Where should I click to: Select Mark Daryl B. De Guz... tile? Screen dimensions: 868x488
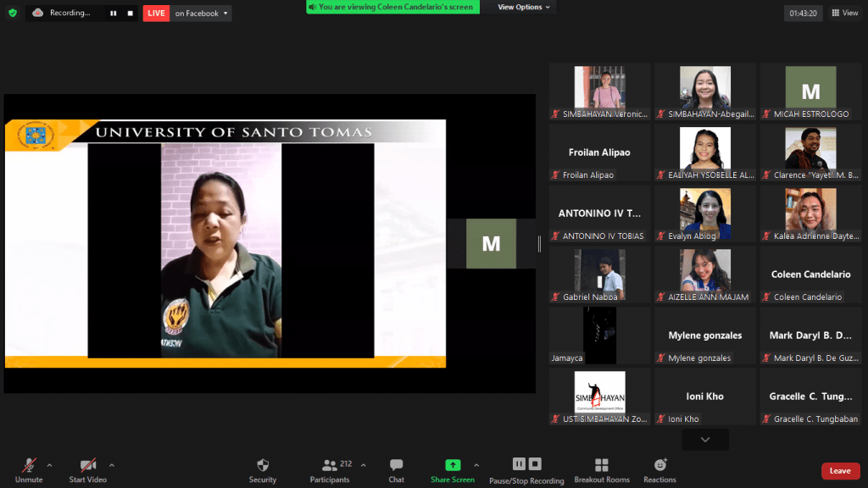tap(810, 335)
